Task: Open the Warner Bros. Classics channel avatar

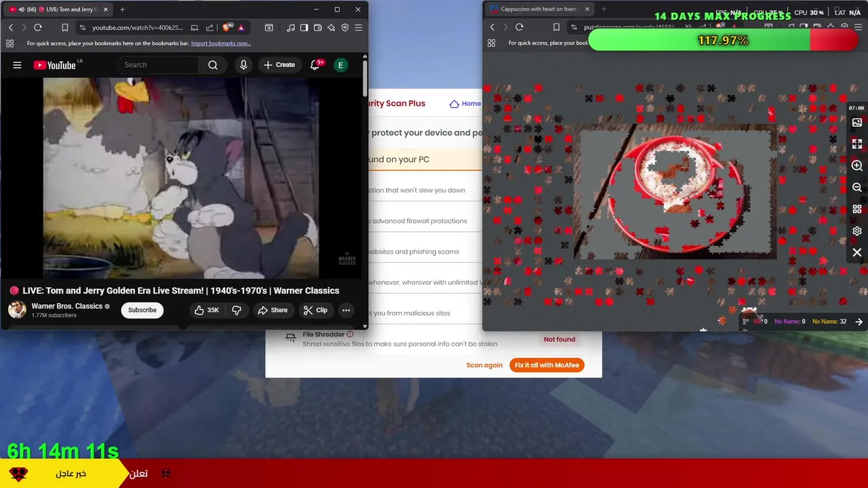Action: click(17, 310)
